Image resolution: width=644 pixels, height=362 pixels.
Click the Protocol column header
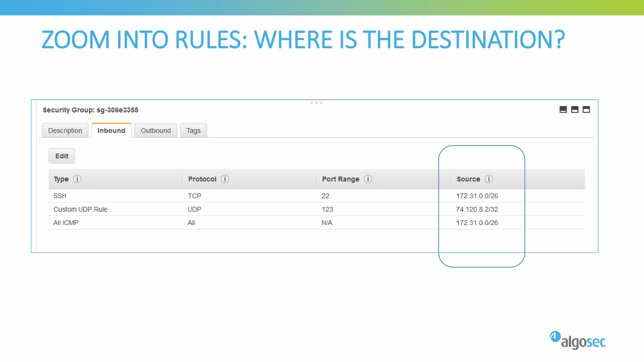click(202, 179)
